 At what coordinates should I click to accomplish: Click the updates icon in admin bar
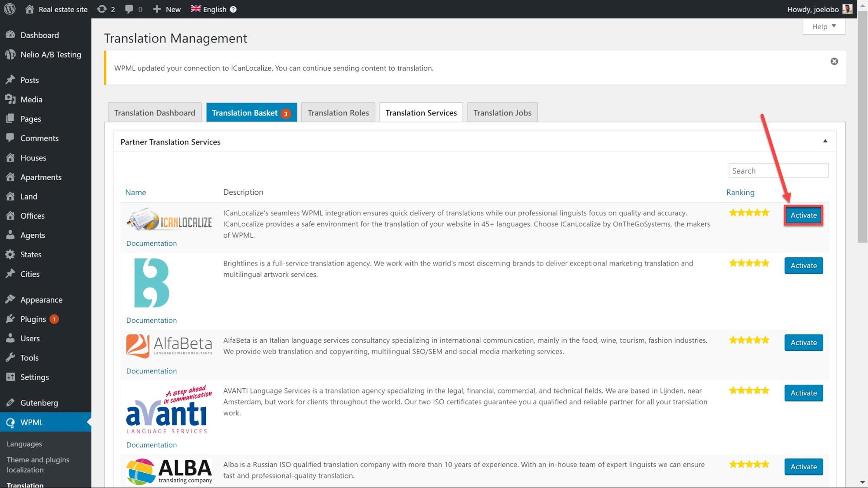point(102,9)
